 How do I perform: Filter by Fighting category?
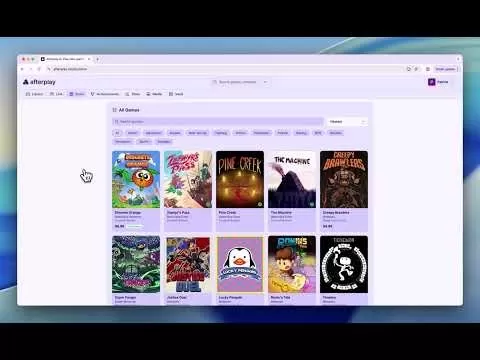coord(221,133)
